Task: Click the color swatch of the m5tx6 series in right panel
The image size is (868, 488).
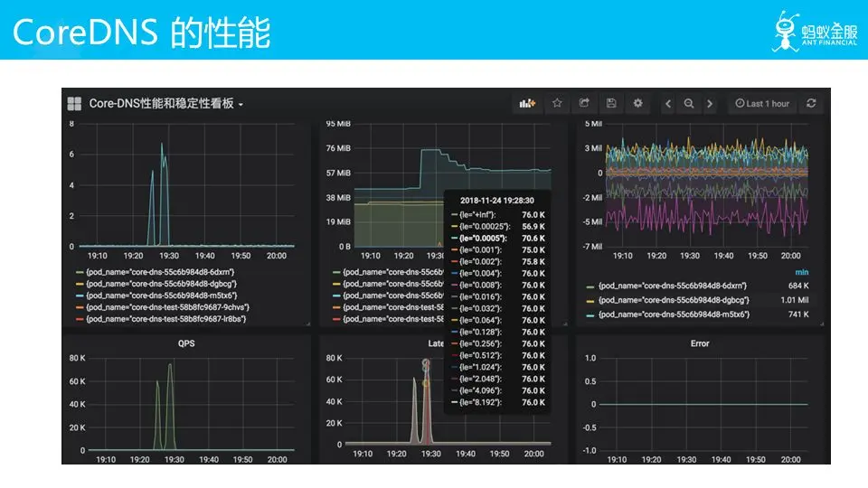Action: tap(590, 314)
